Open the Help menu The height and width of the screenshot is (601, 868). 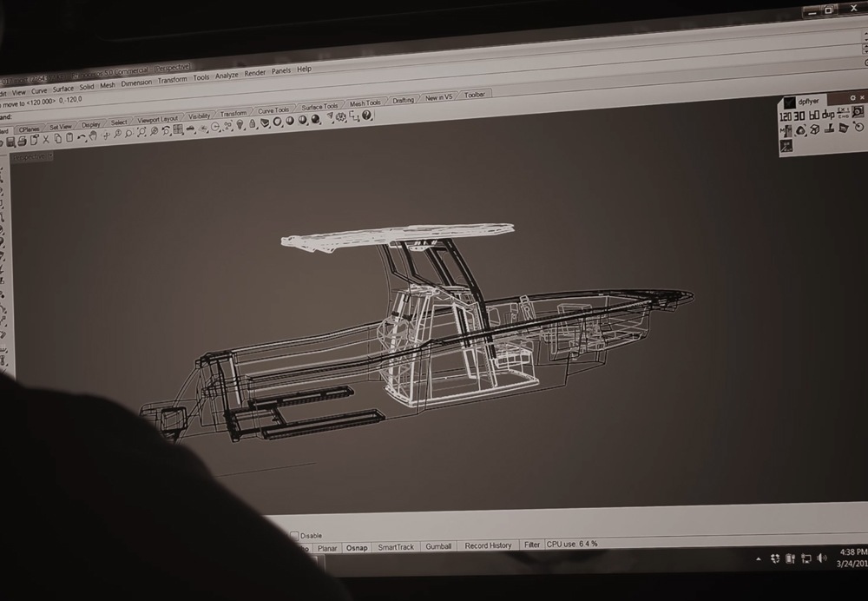click(x=304, y=69)
